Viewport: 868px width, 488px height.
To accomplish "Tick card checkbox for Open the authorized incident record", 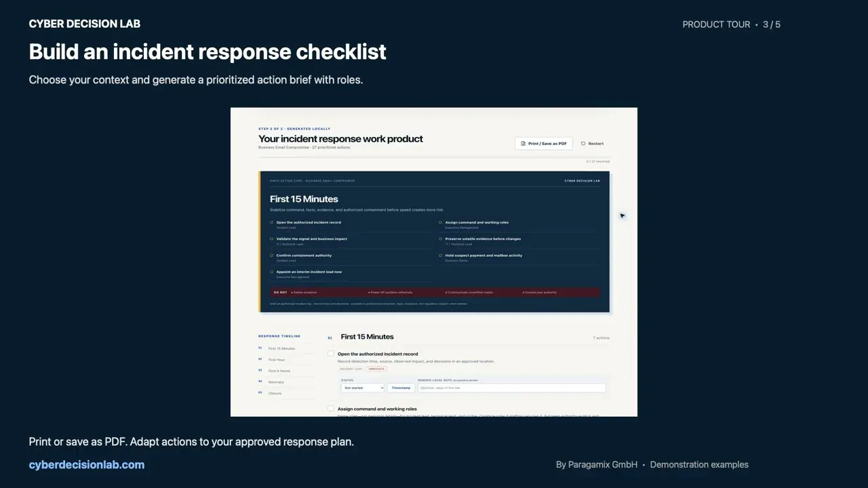I will click(272, 222).
